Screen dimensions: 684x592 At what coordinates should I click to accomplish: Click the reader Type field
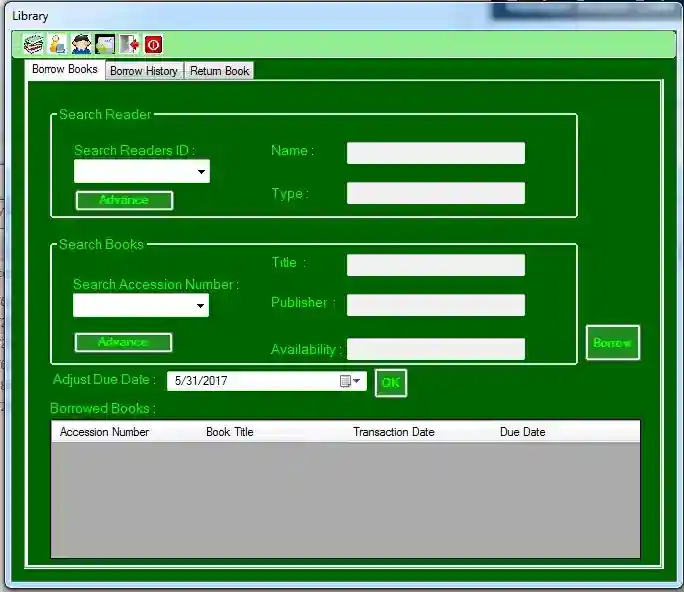(x=436, y=193)
